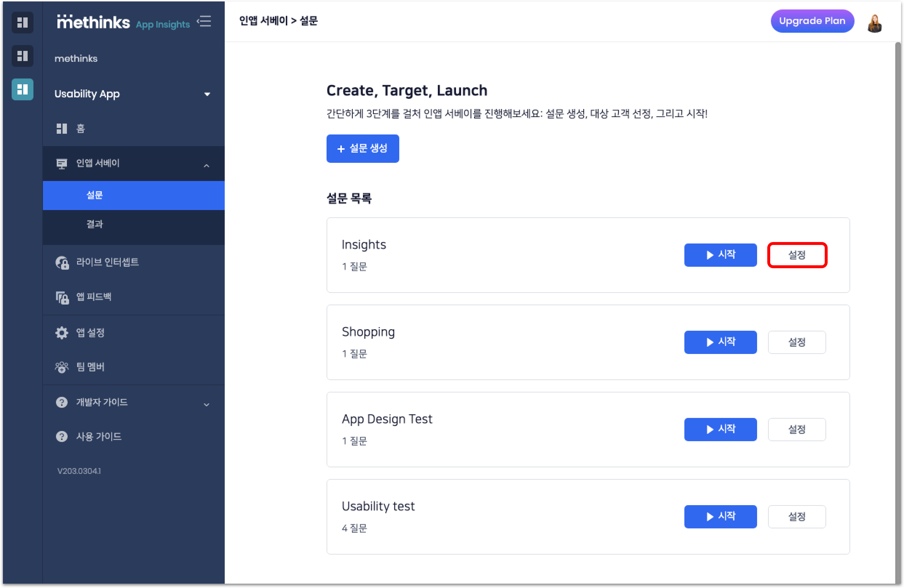Image resolution: width=904 pixels, height=588 pixels.
Task: Click the highlighted teal app icon in left rail
Action: pos(23,90)
